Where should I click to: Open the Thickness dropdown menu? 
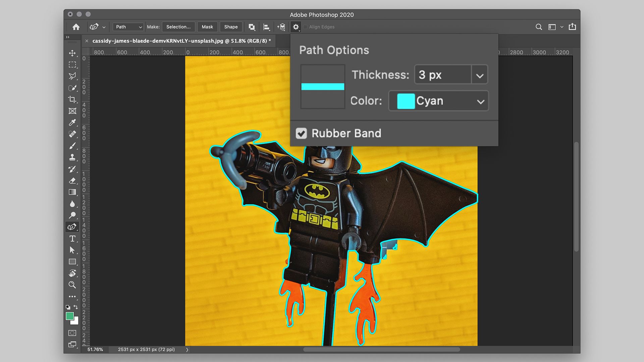click(479, 75)
